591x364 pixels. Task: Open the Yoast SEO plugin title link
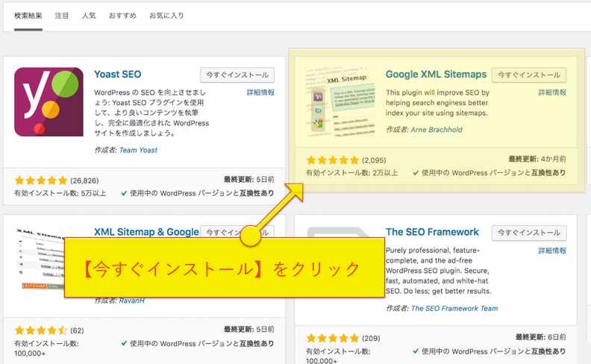pyautogui.click(x=118, y=75)
